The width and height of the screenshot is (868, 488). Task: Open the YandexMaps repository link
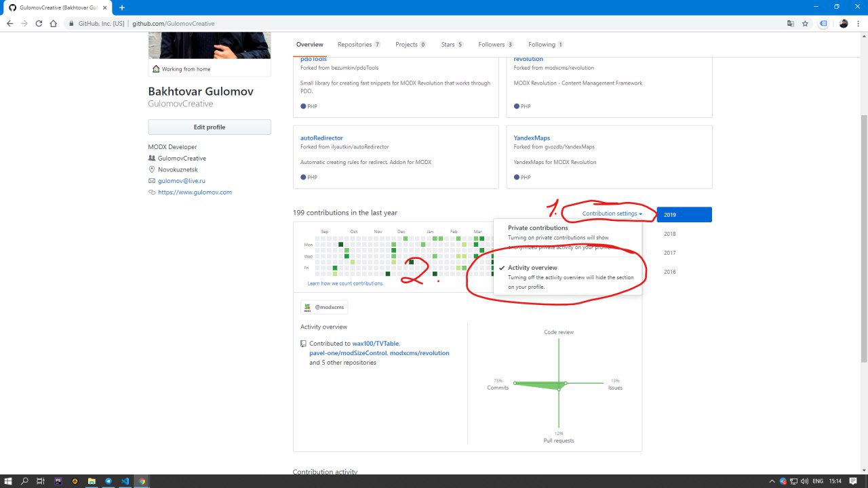tap(532, 138)
